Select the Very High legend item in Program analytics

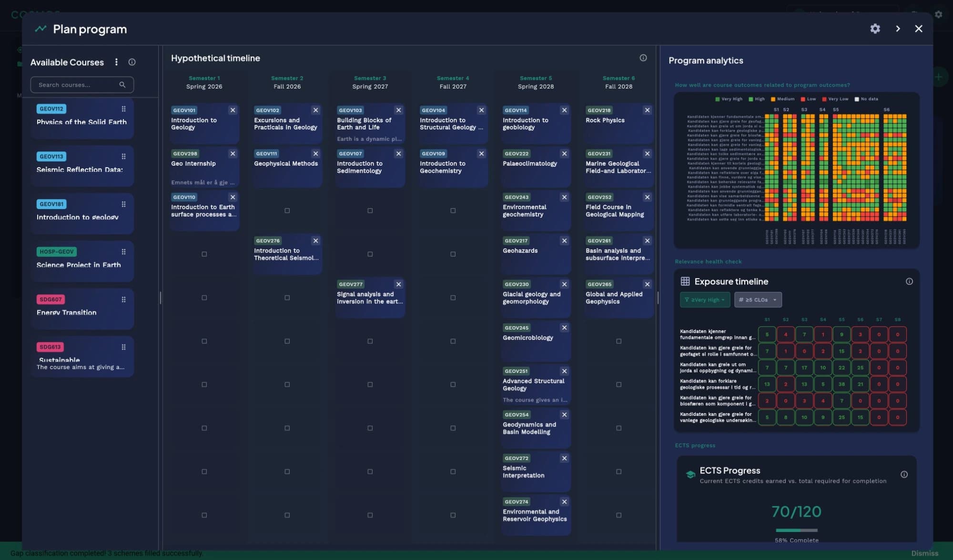(728, 99)
